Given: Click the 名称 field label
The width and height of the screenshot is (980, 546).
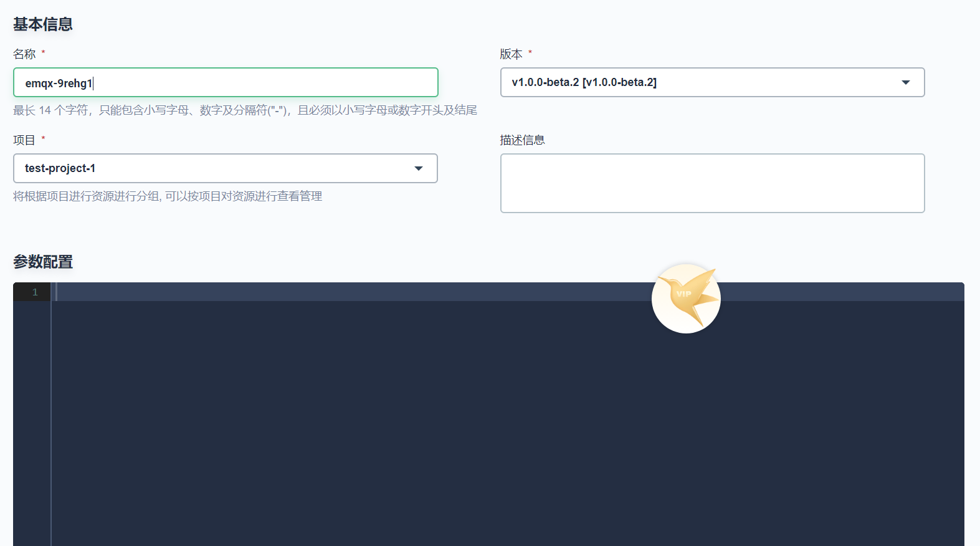Looking at the screenshot, I should pyautogui.click(x=24, y=54).
